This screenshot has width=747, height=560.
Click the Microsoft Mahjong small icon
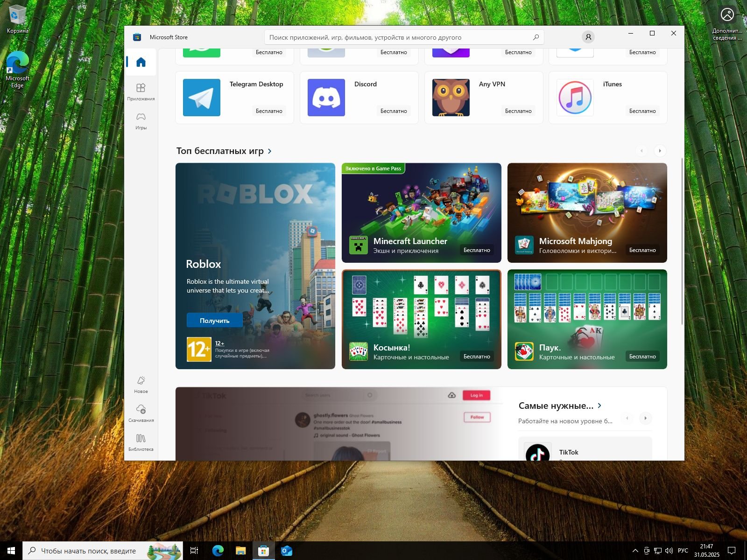tap(524, 245)
